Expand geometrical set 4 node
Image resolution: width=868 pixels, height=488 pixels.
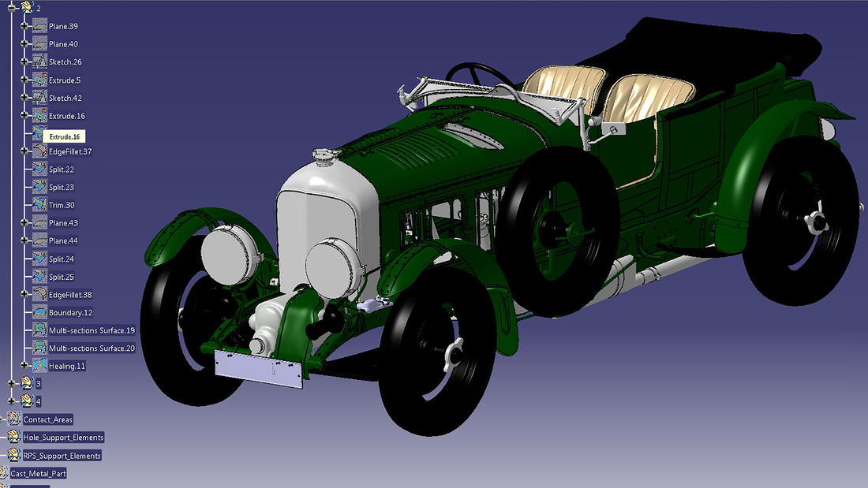pos(11,401)
